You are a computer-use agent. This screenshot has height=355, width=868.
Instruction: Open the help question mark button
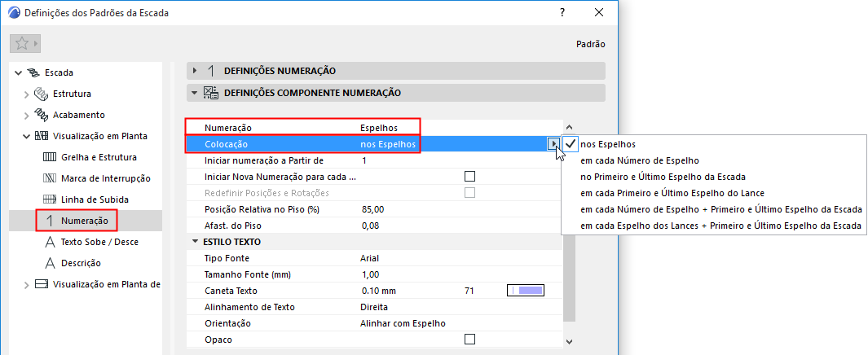(562, 13)
